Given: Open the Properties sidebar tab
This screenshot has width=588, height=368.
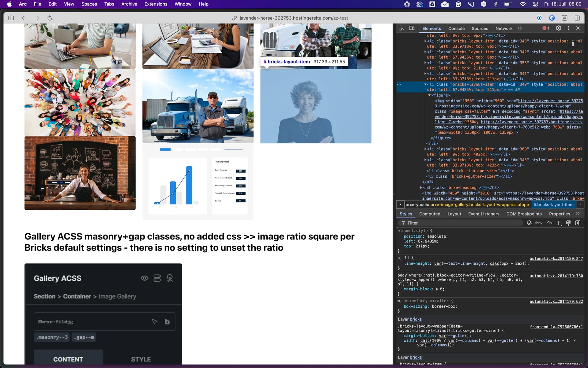Looking at the screenshot, I should pyautogui.click(x=560, y=214).
